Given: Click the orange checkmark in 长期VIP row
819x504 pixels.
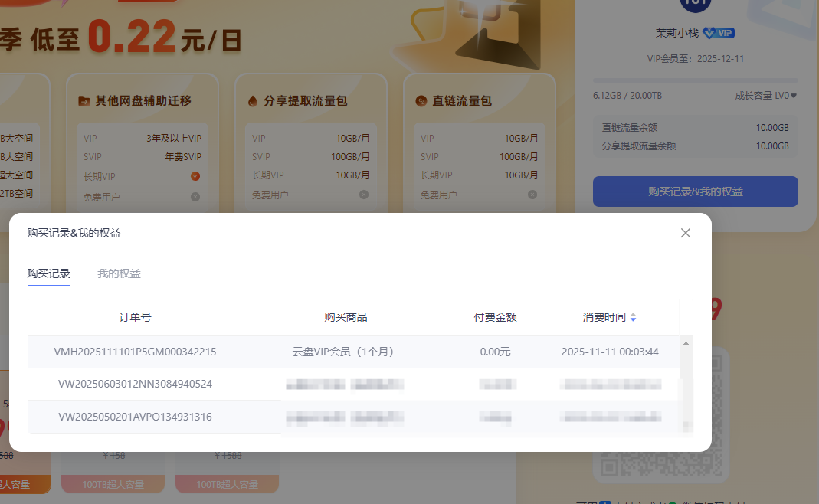Looking at the screenshot, I should (195, 176).
